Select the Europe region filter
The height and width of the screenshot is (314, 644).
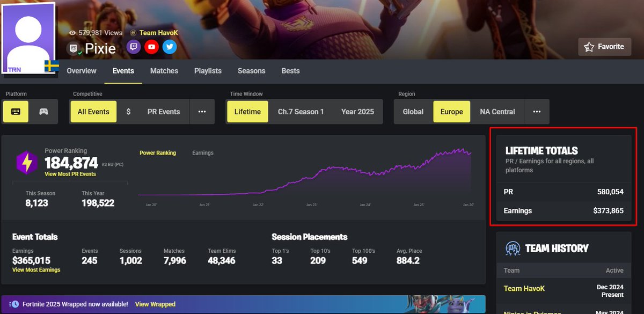pos(451,112)
